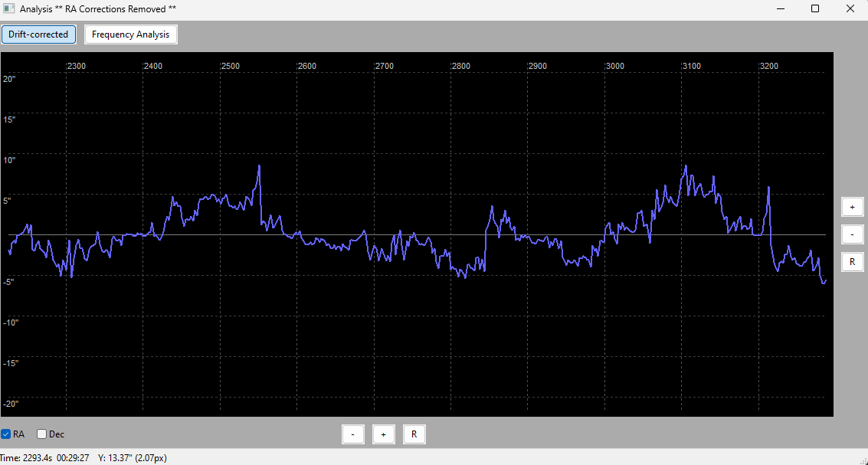Click the horizontal zoom out - button below graph
This screenshot has height=465, width=868.
(352, 434)
